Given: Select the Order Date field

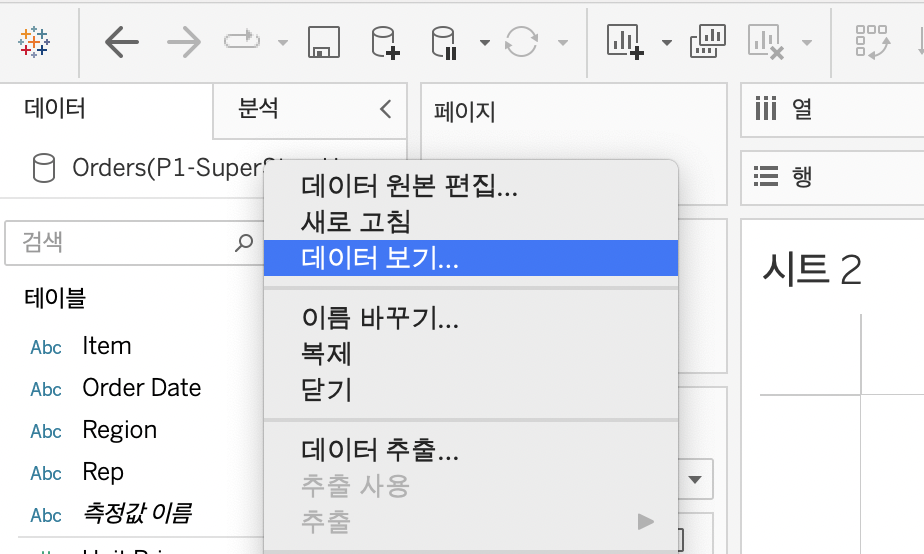Looking at the screenshot, I should [x=141, y=388].
